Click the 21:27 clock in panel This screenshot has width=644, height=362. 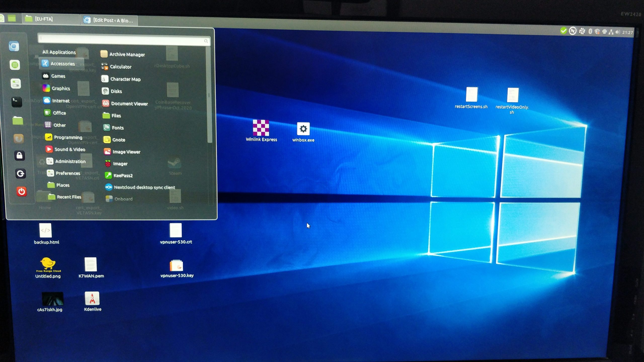627,32
